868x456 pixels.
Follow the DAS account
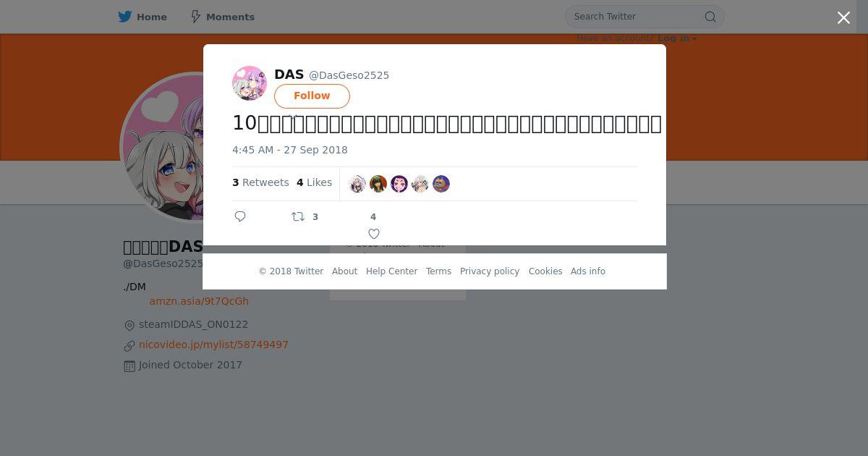click(x=312, y=96)
